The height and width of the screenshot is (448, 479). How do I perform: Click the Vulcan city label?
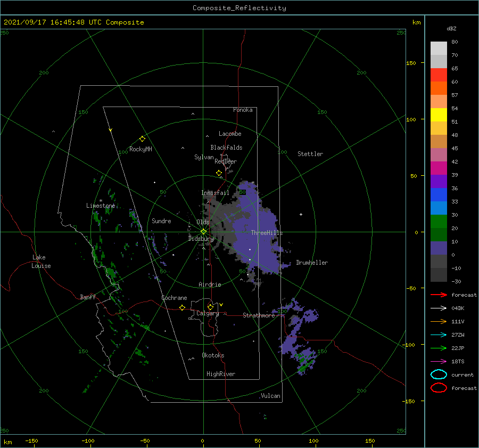tap(271, 396)
